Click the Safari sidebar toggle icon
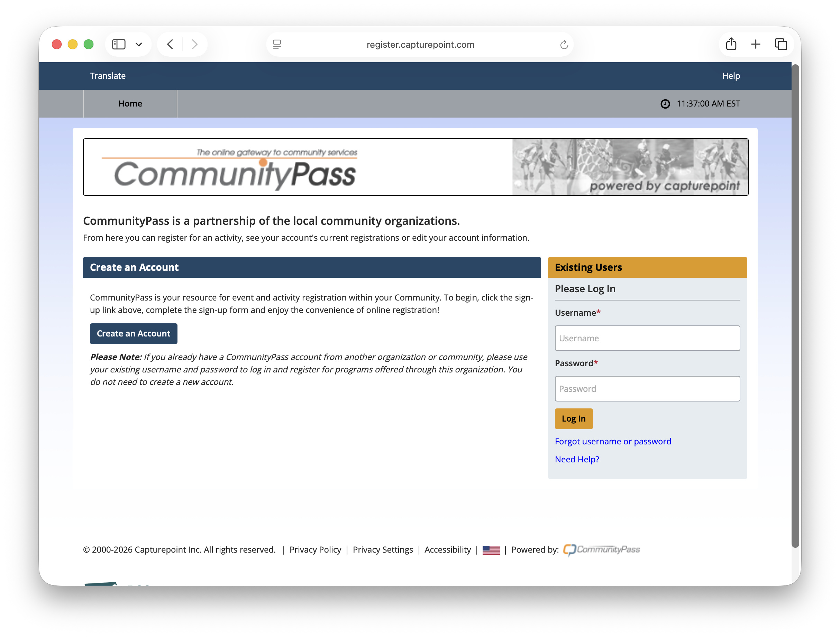Viewport: 840px width, 637px height. [x=118, y=44]
